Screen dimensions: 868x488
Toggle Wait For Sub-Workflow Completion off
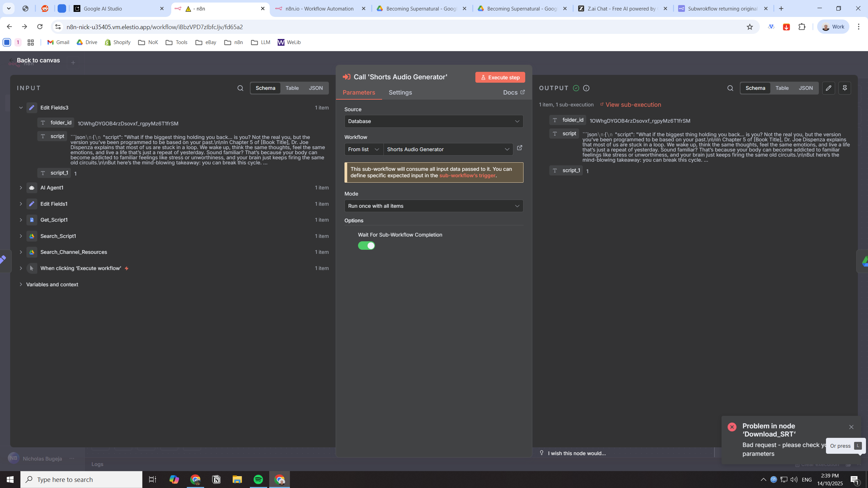click(366, 246)
